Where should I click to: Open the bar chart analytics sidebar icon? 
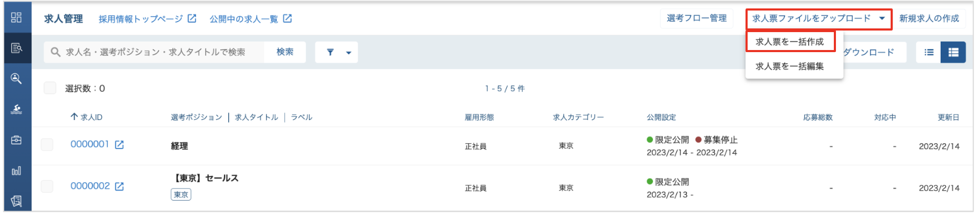coord(16,171)
